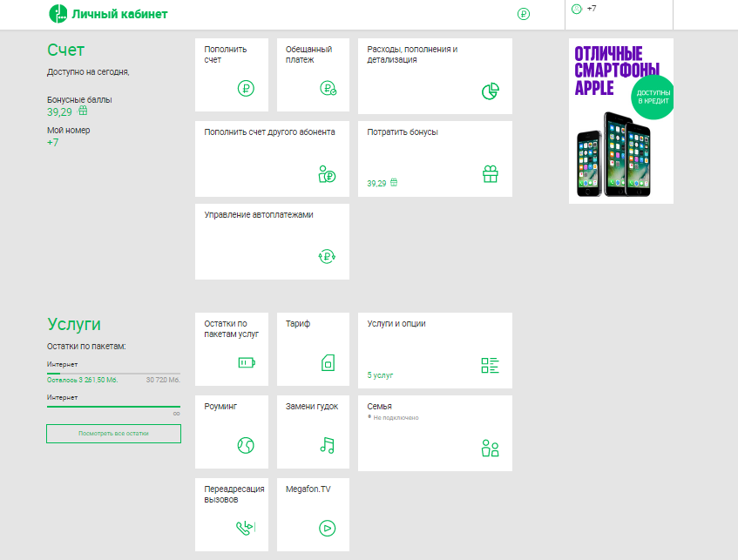This screenshot has width=738, height=560.
Task: Click the play icon in Megafon.TV tile
Action: (x=327, y=528)
